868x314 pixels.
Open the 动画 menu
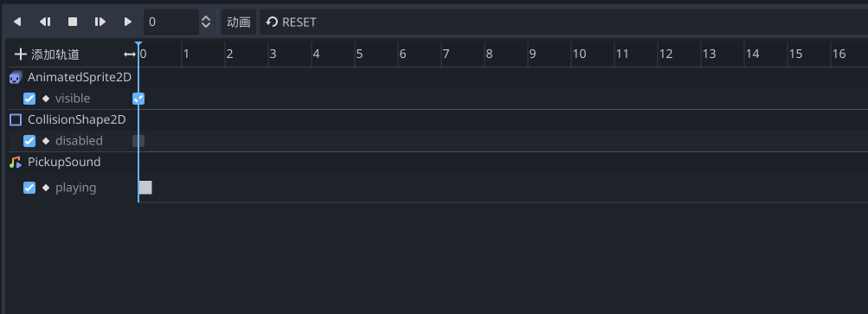point(239,22)
